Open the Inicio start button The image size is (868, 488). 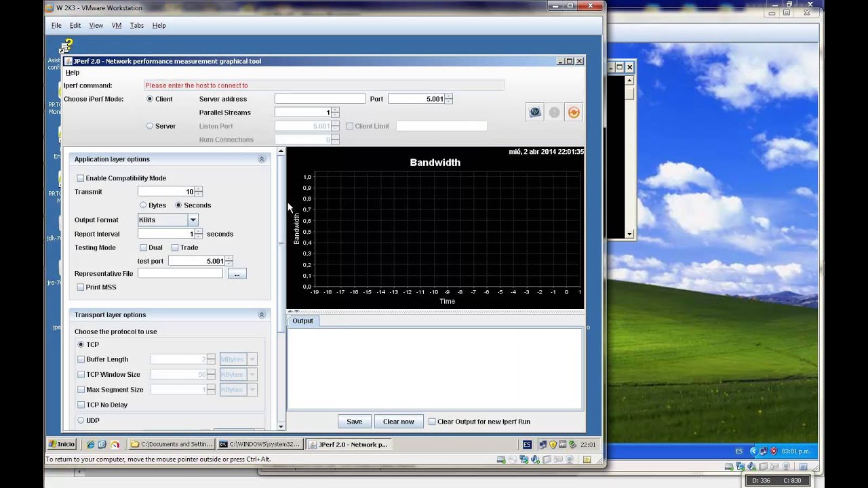(62, 445)
